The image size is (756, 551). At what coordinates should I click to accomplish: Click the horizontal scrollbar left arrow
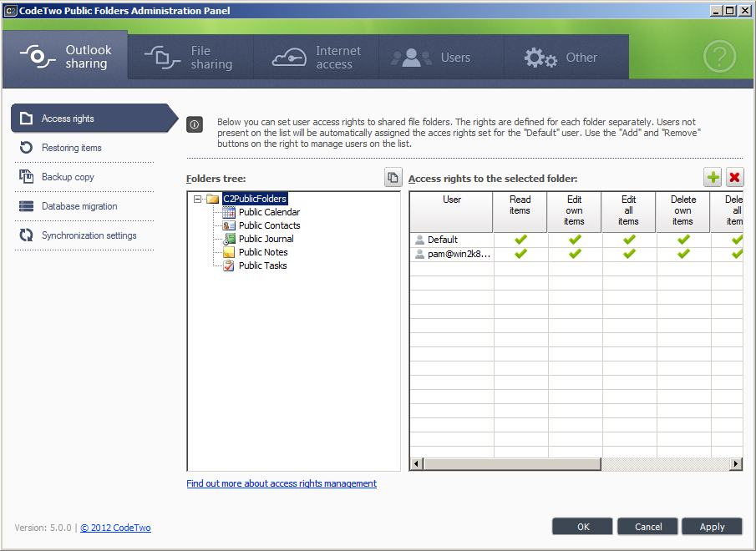pyautogui.click(x=417, y=464)
